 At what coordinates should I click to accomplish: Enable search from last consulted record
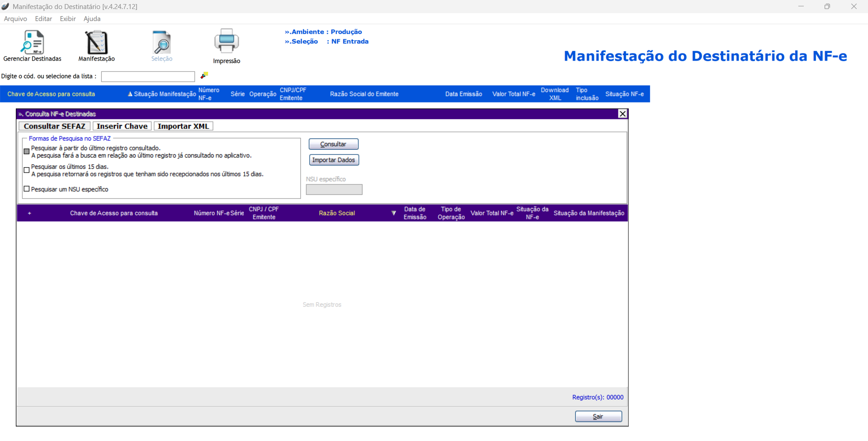coord(27,151)
